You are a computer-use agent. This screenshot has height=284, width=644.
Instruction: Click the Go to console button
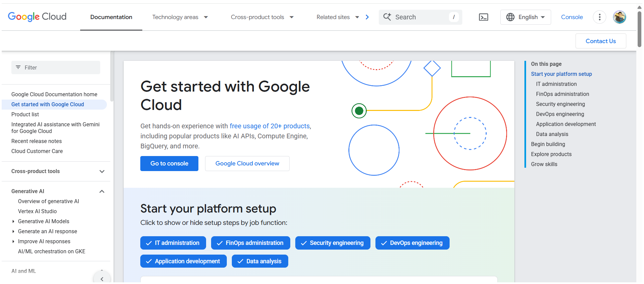pos(169,163)
